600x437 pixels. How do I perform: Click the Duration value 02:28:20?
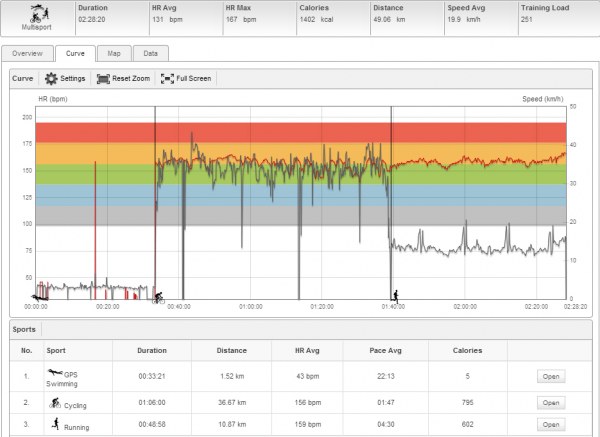[x=92, y=20]
